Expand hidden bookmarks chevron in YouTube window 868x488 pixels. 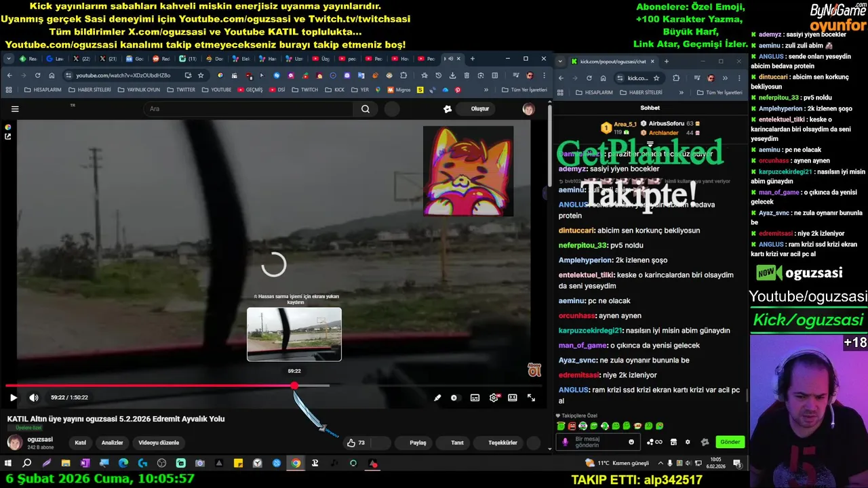(x=486, y=89)
